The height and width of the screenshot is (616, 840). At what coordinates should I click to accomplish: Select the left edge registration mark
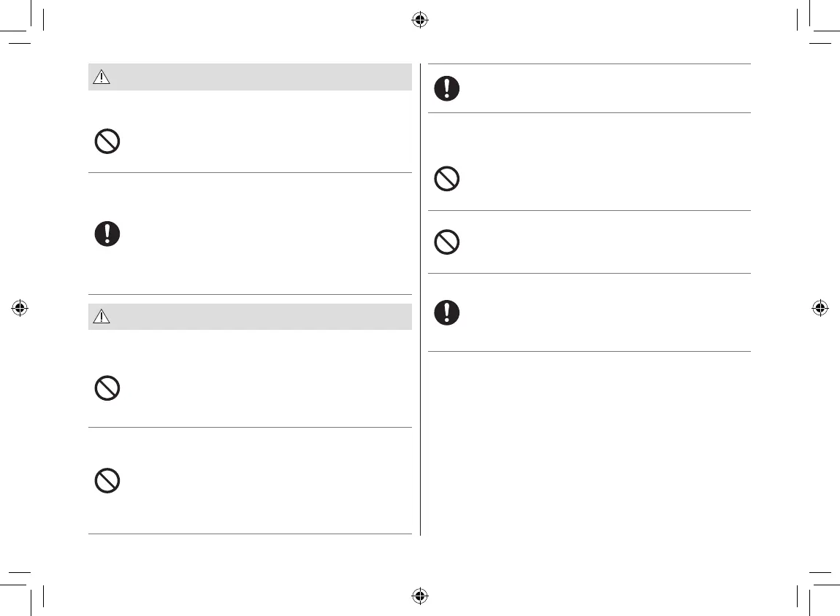(20, 307)
